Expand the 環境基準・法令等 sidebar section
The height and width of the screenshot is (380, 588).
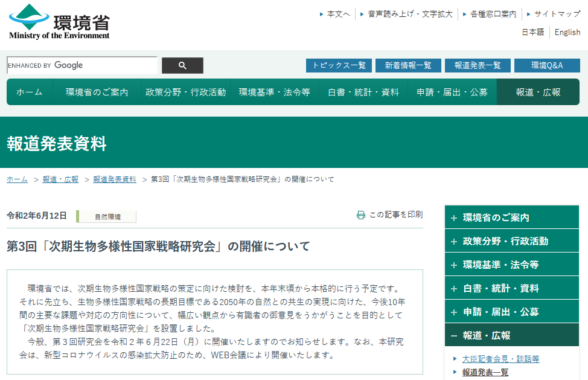point(511,265)
